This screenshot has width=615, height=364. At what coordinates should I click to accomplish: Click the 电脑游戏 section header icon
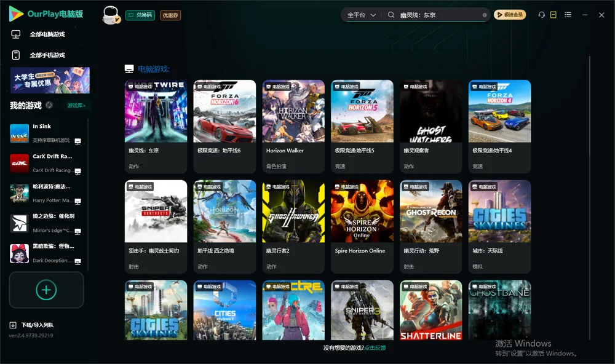[129, 69]
